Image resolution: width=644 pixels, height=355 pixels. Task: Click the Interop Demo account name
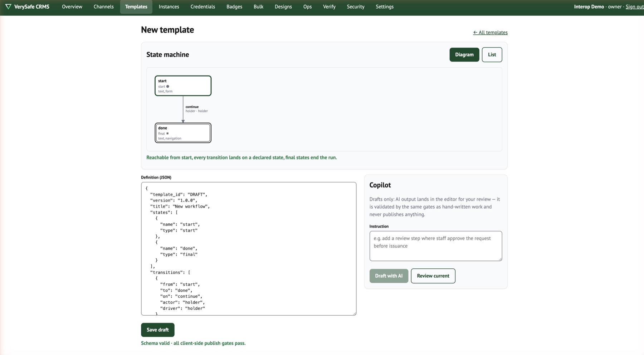coord(589,6)
